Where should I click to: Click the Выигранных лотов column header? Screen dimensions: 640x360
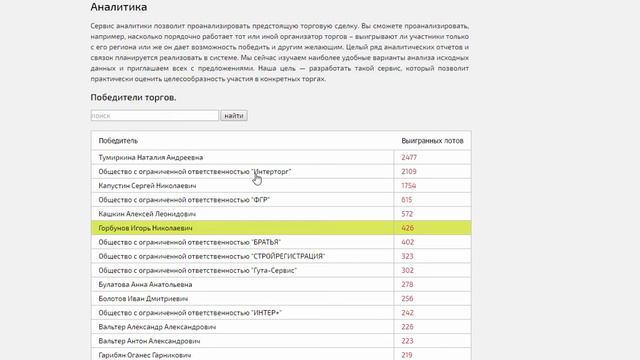click(x=432, y=140)
